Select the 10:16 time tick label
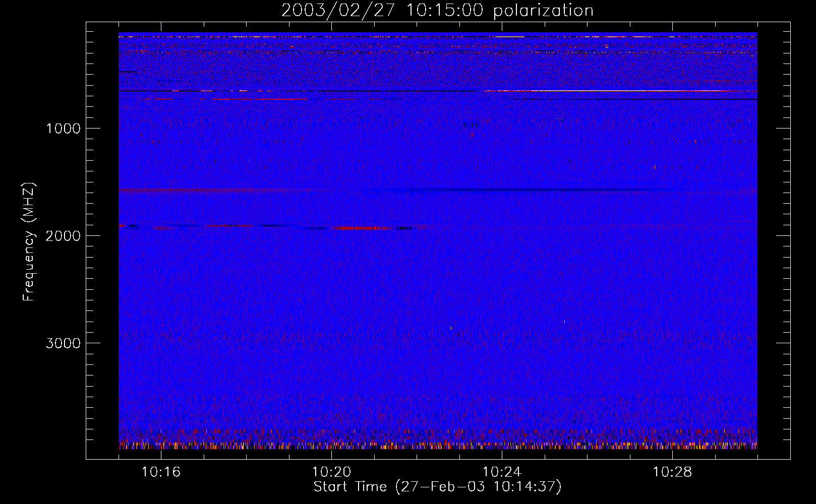 (161, 472)
